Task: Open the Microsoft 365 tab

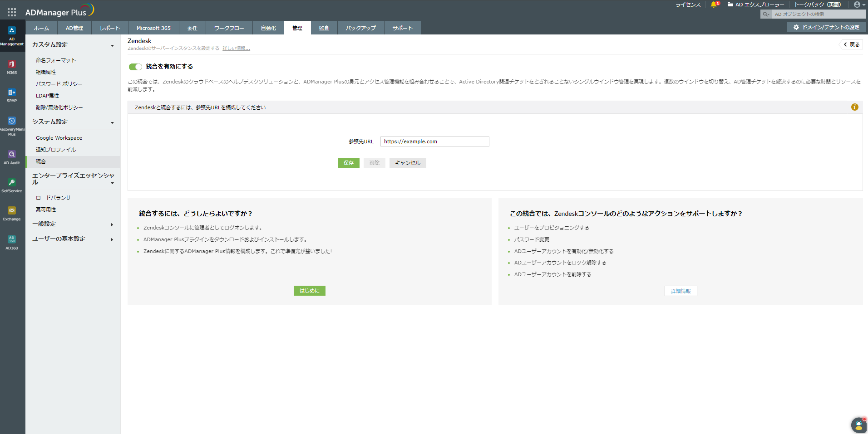Action: coord(153,28)
